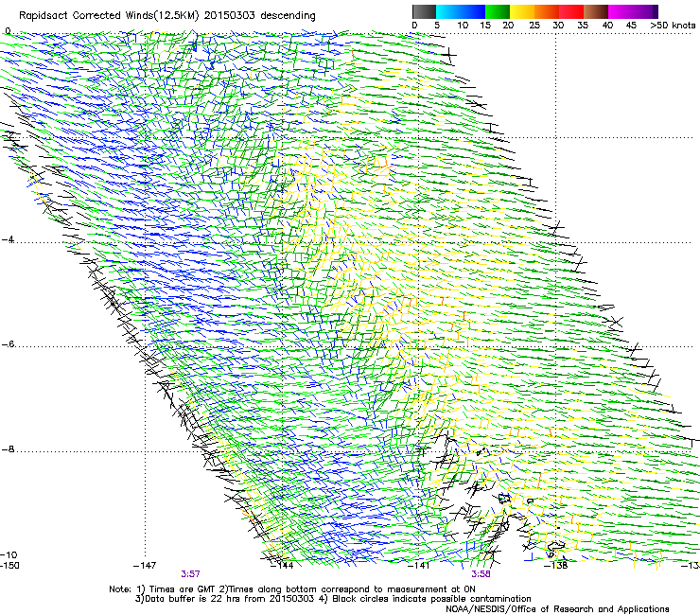
Task: Click the purple '3:58' time label
Action: (481, 573)
